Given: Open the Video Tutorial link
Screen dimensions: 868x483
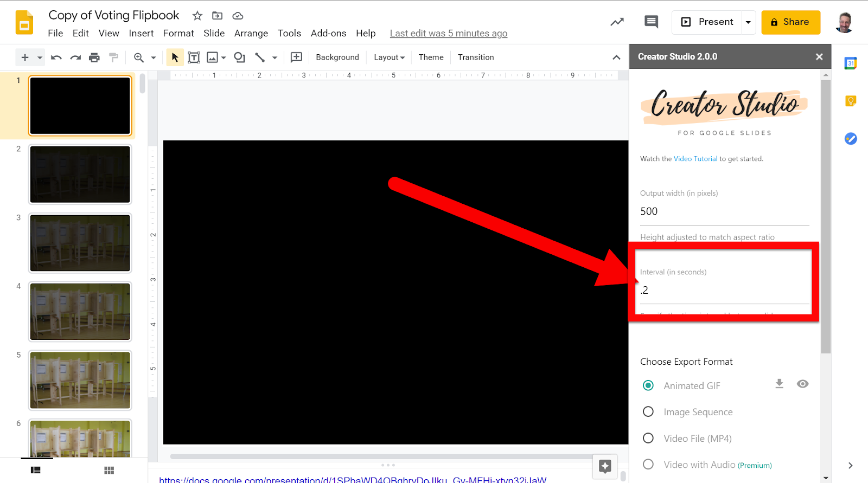Looking at the screenshot, I should [695, 159].
